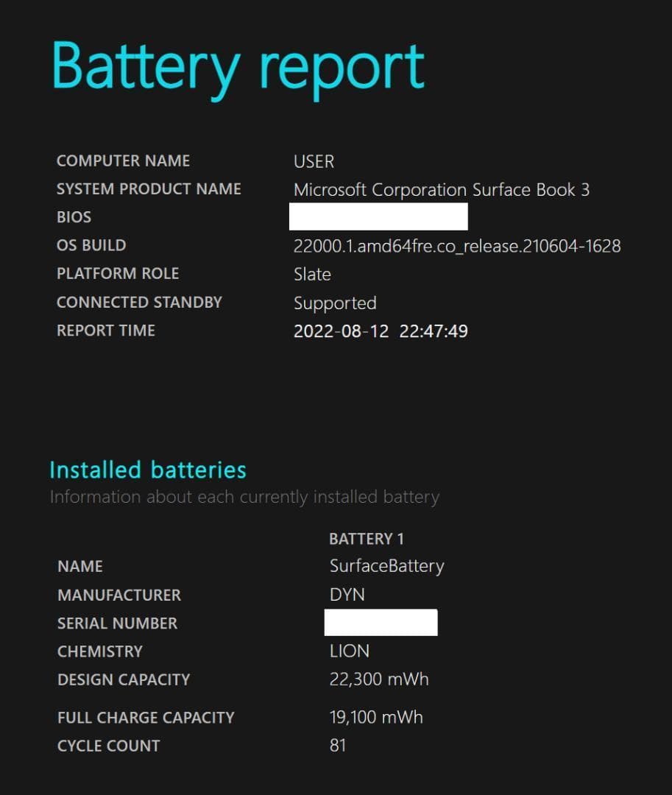Viewport: 672px width, 795px height.
Task: Click the SurfaceBattery name value
Action: click(386, 566)
